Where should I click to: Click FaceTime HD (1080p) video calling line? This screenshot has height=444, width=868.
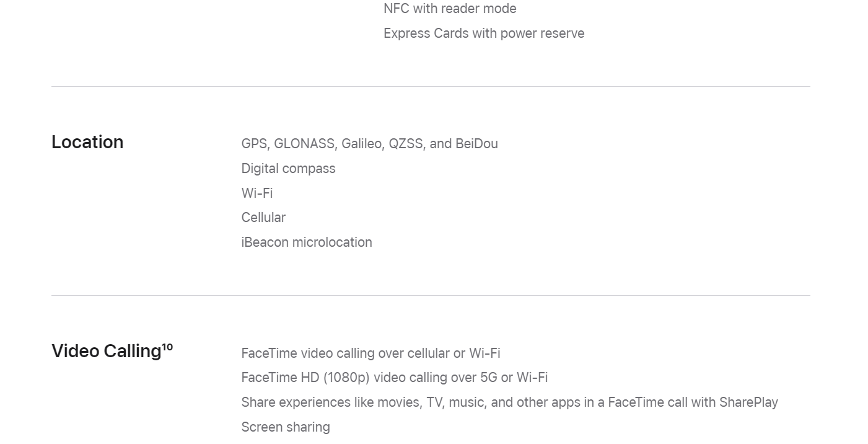395,378
